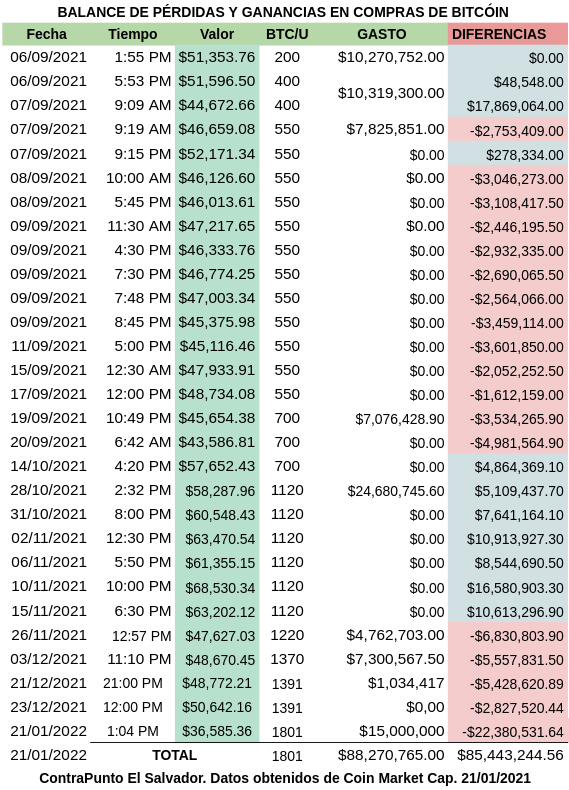Select the BTC/U column header
The width and height of the screenshot is (569, 790).
[287, 34]
